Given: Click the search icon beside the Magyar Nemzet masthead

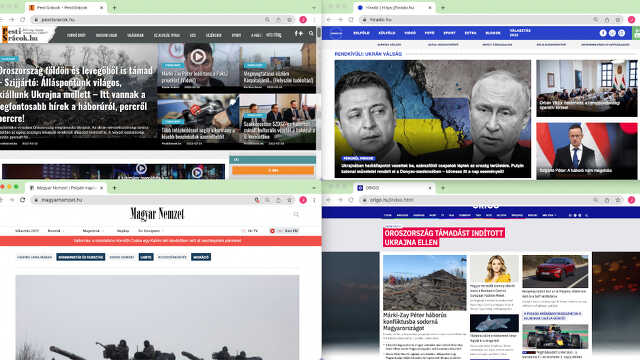Looking at the screenshot, I should [x=296, y=214].
